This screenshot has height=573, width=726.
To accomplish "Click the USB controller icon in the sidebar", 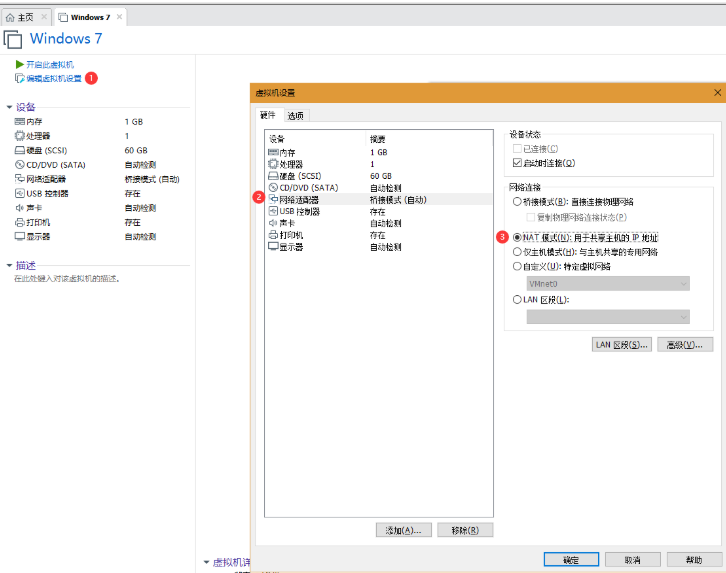I will (x=19, y=193).
